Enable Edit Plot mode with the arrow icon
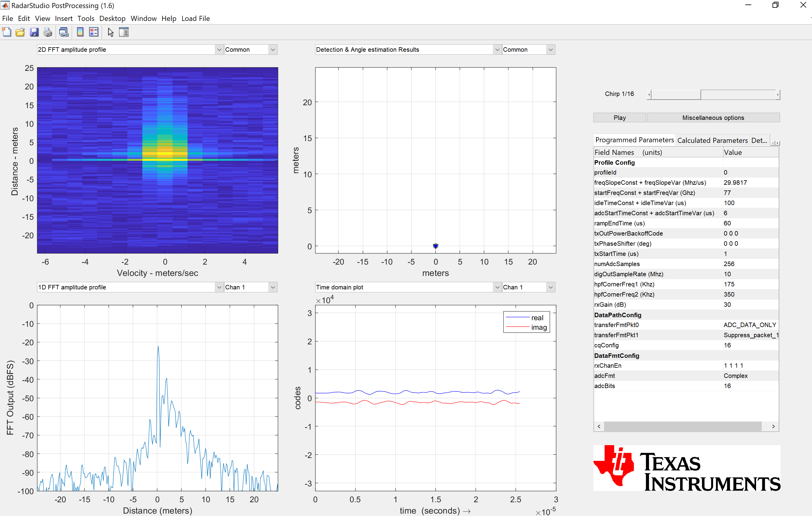 (110, 32)
